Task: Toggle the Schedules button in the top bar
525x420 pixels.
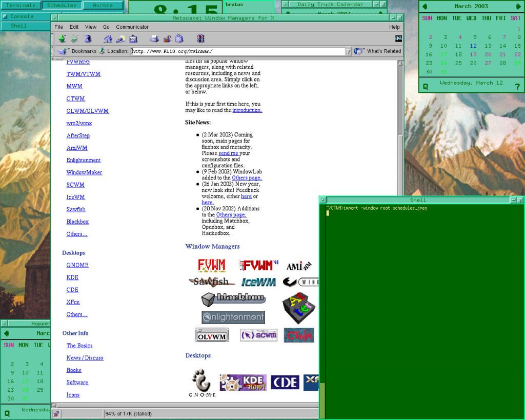Action: [62, 5]
